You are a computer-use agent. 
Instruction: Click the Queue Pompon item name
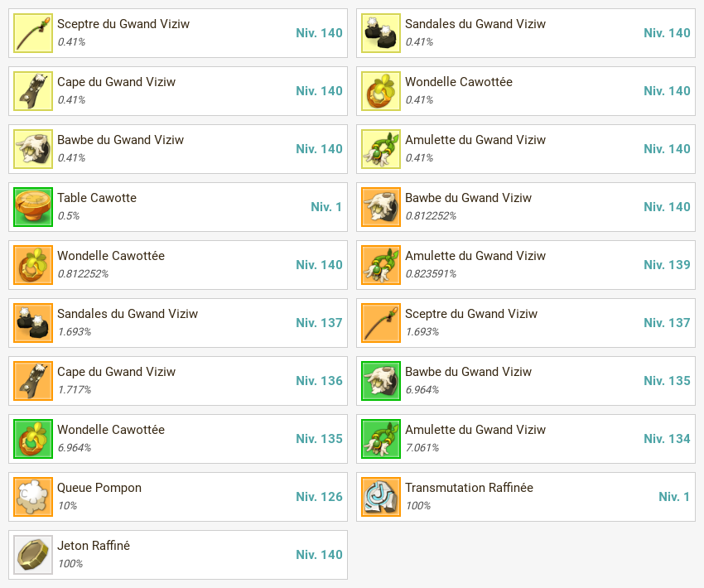pyautogui.click(x=99, y=488)
